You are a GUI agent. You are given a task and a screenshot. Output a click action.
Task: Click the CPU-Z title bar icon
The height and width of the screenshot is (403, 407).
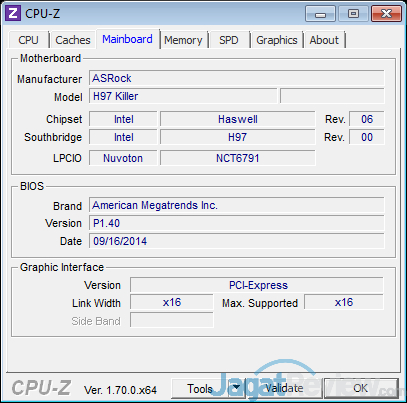pos(13,14)
